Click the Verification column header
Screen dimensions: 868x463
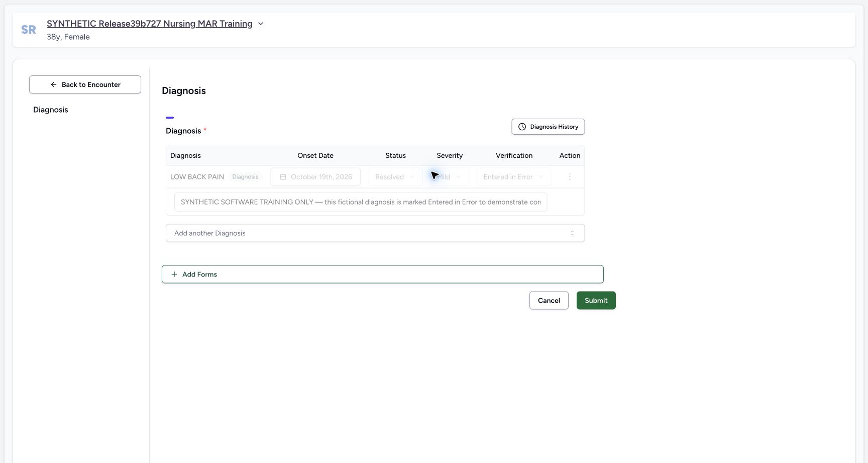pyautogui.click(x=514, y=155)
